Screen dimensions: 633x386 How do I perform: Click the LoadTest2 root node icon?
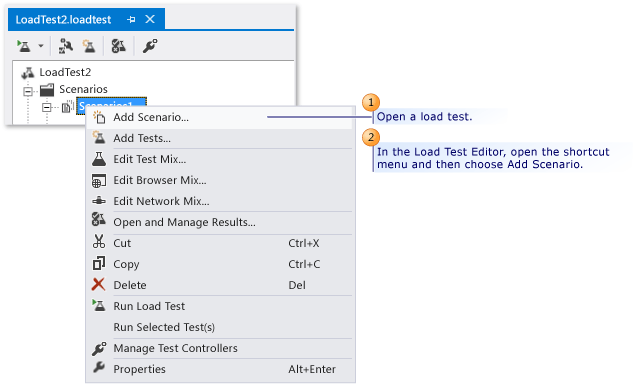point(28,73)
